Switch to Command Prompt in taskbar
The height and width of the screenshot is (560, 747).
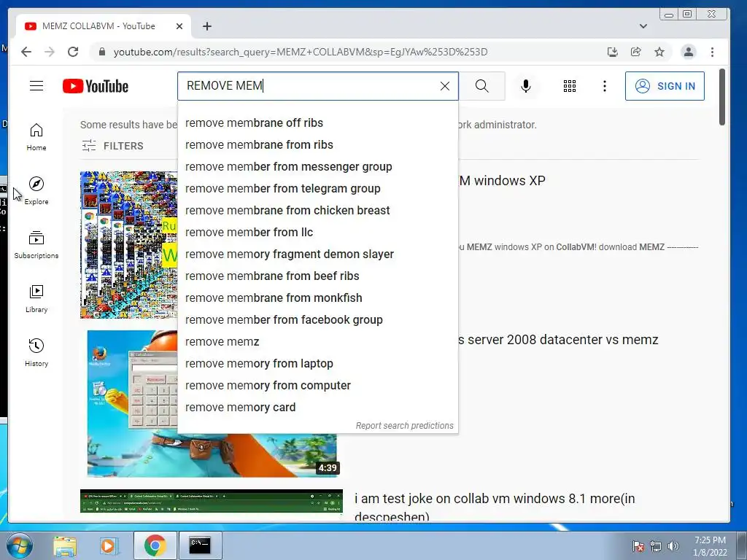[x=200, y=545]
